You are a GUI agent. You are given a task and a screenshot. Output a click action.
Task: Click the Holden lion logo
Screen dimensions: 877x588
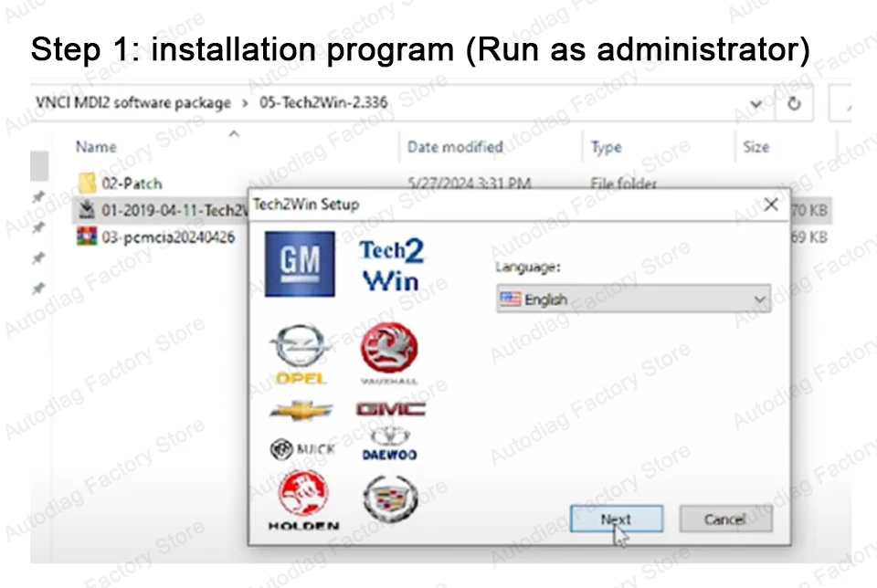click(x=303, y=500)
